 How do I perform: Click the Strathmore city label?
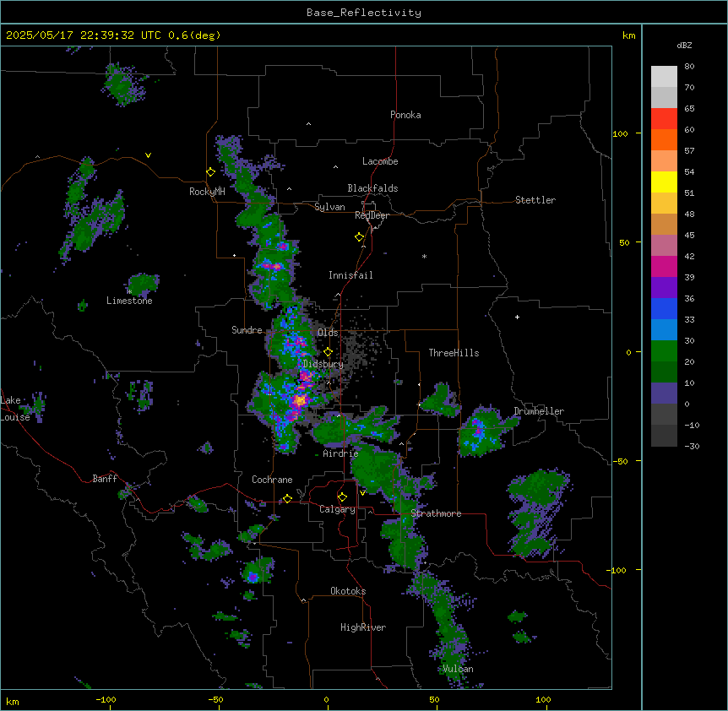pos(436,513)
